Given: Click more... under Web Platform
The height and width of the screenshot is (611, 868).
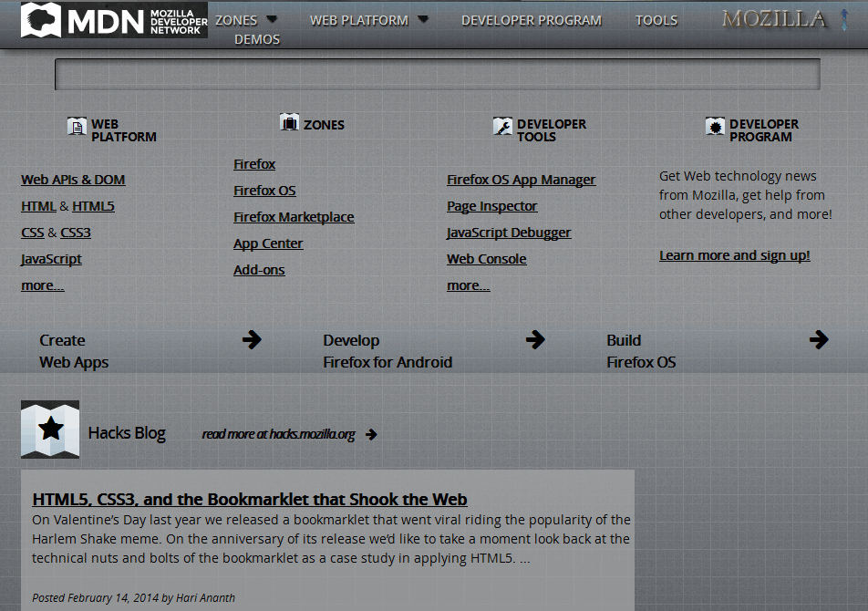Looking at the screenshot, I should point(43,285).
